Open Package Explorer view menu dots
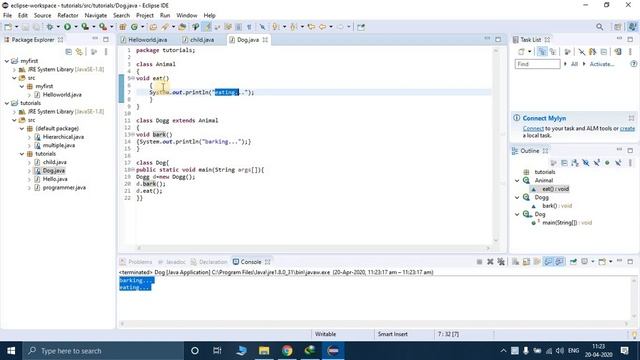This screenshot has width=640, height=360. pyautogui.click(x=106, y=52)
